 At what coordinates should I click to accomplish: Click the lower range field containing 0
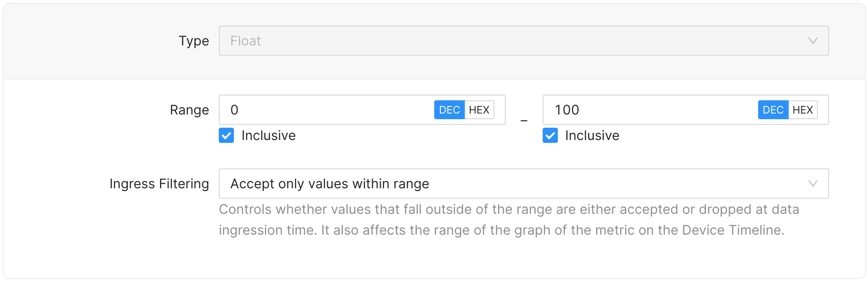pyautogui.click(x=327, y=110)
